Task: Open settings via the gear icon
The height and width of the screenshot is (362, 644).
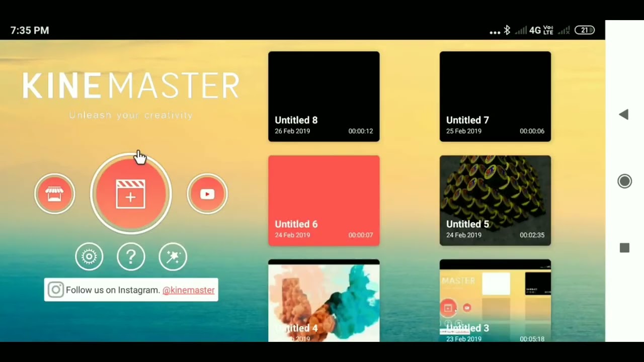Action: (x=89, y=257)
